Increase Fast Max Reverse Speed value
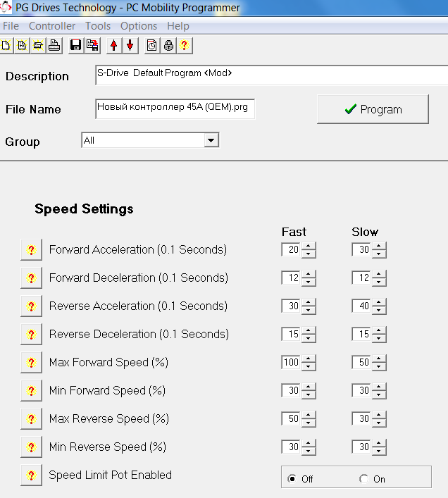The image size is (448, 498). click(x=309, y=416)
